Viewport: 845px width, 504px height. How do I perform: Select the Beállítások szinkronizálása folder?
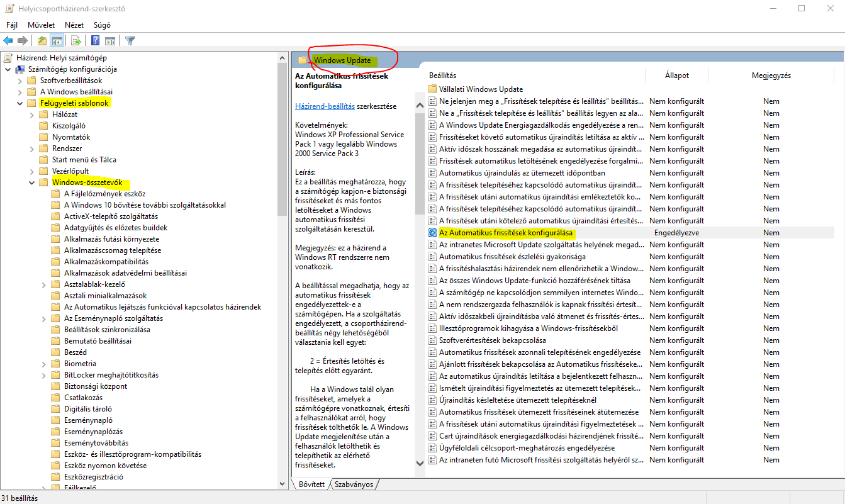107,330
